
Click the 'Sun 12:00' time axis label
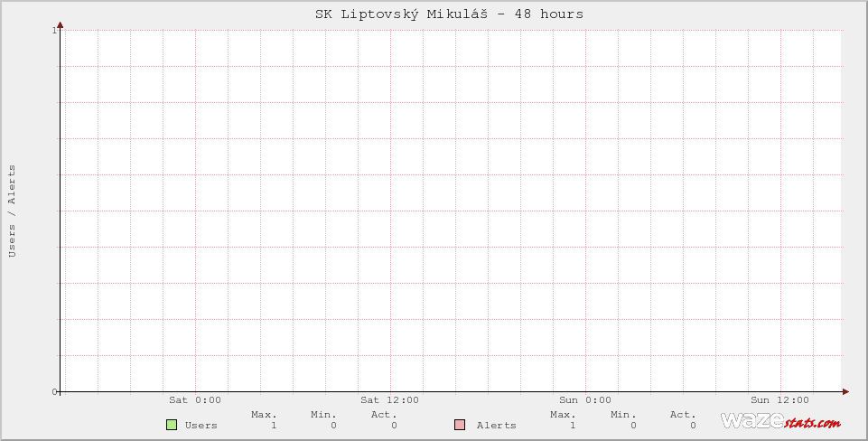[779, 400]
